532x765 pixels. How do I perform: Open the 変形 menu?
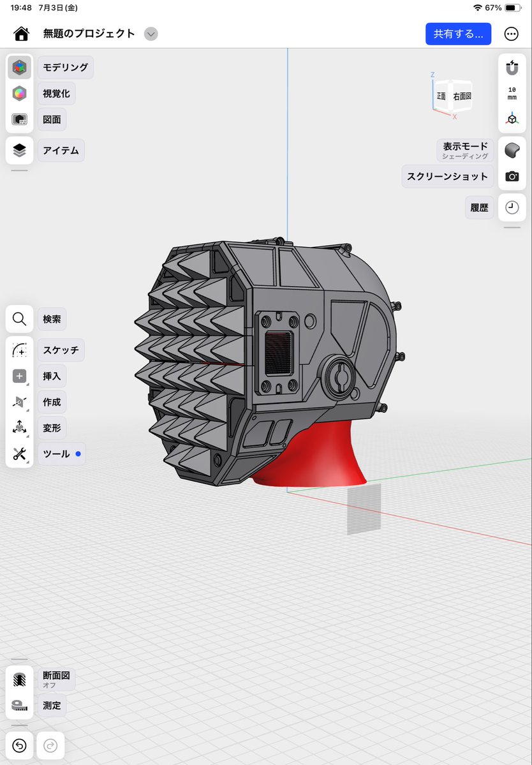(x=52, y=428)
